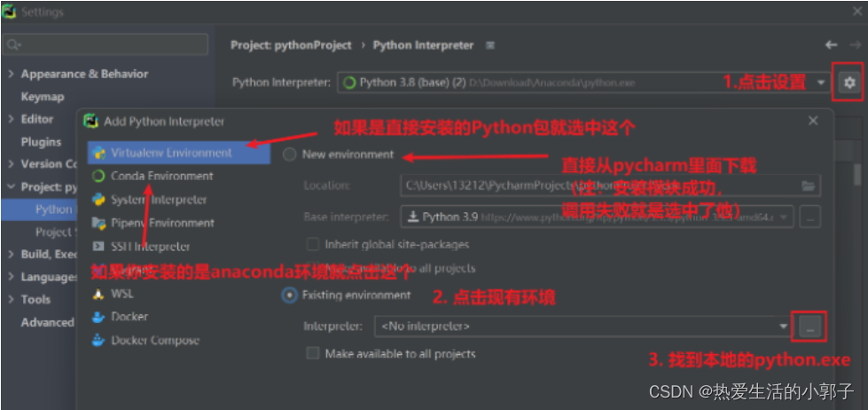The image size is (868, 410).
Task: Expand Appearance & Behavior settings section
Action: 11,74
